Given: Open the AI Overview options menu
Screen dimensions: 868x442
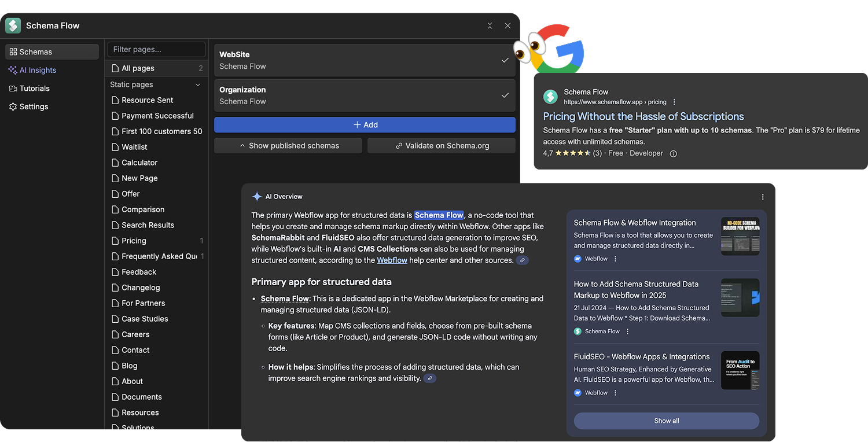Looking at the screenshot, I should (763, 197).
